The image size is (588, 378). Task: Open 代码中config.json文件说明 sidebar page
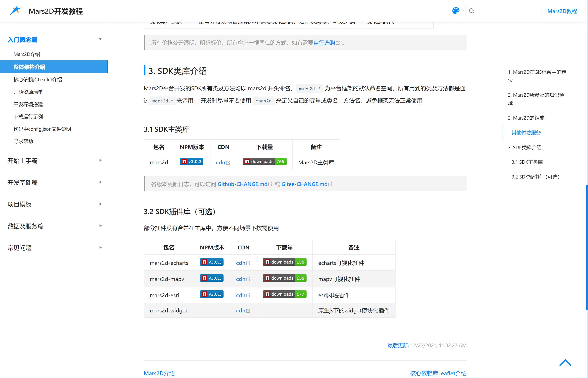tap(42, 129)
